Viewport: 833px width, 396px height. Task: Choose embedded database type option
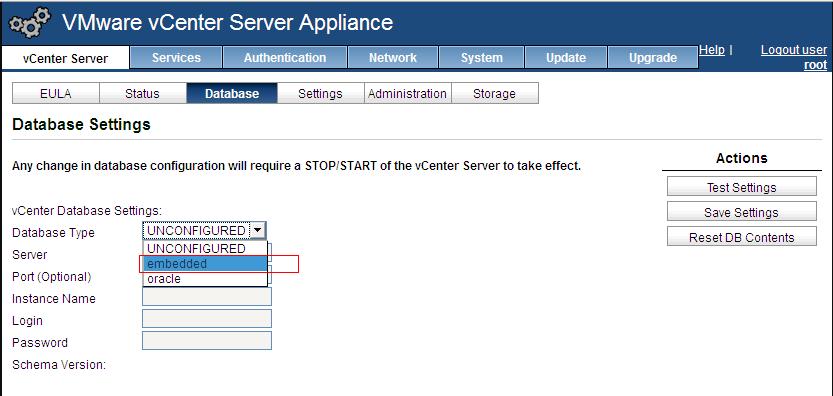pyautogui.click(x=205, y=264)
